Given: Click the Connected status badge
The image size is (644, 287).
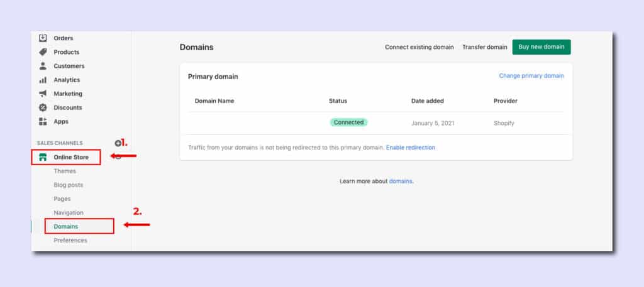Looking at the screenshot, I should (348, 122).
